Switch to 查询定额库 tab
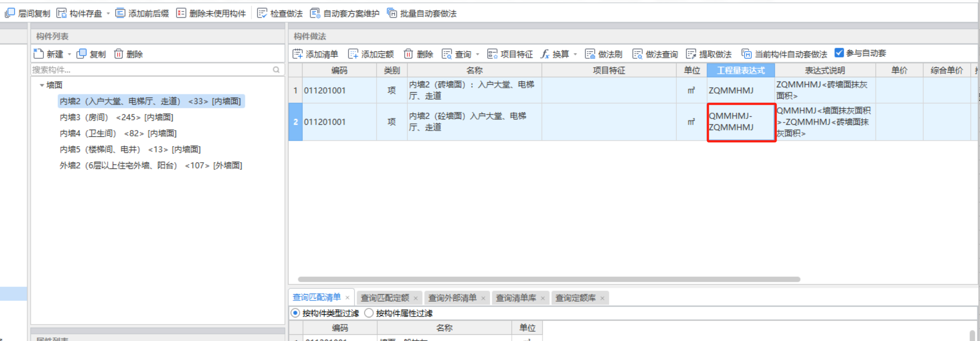The width and height of the screenshot is (980, 341). pyautogui.click(x=575, y=298)
